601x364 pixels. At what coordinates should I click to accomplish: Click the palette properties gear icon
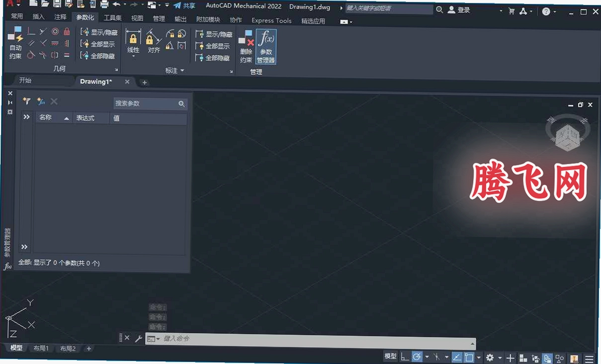coord(10,112)
